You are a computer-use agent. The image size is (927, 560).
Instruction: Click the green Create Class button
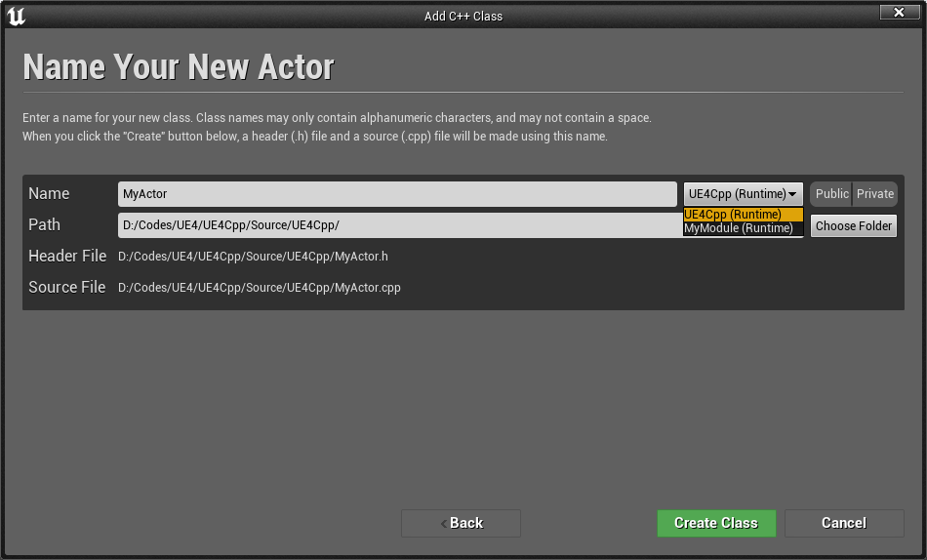click(716, 523)
